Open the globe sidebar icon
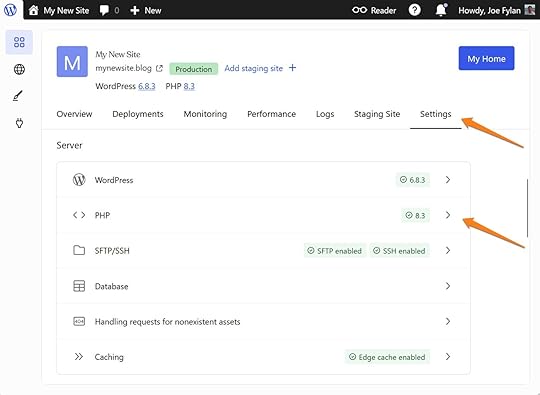The width and height of the screenshot is (540, 395). click(19, 69)
